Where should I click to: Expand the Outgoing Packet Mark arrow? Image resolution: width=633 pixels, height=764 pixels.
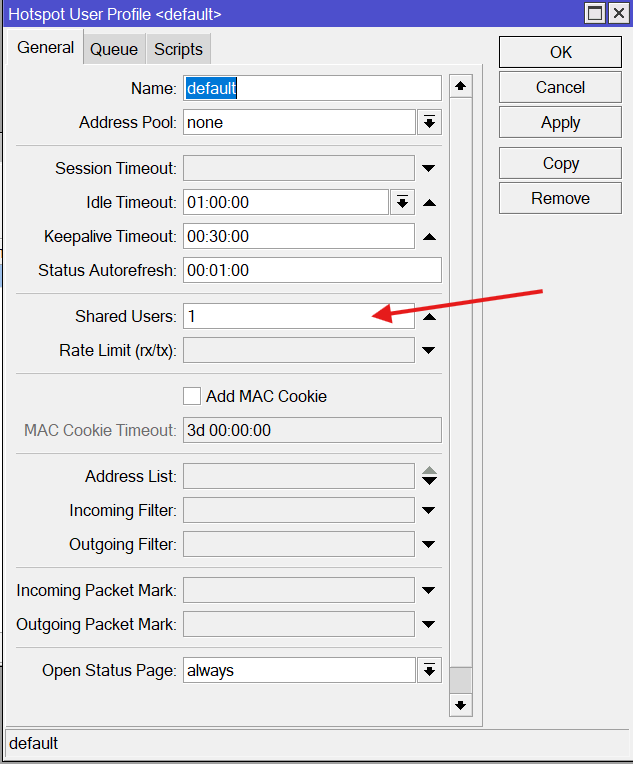coord(429,624)
